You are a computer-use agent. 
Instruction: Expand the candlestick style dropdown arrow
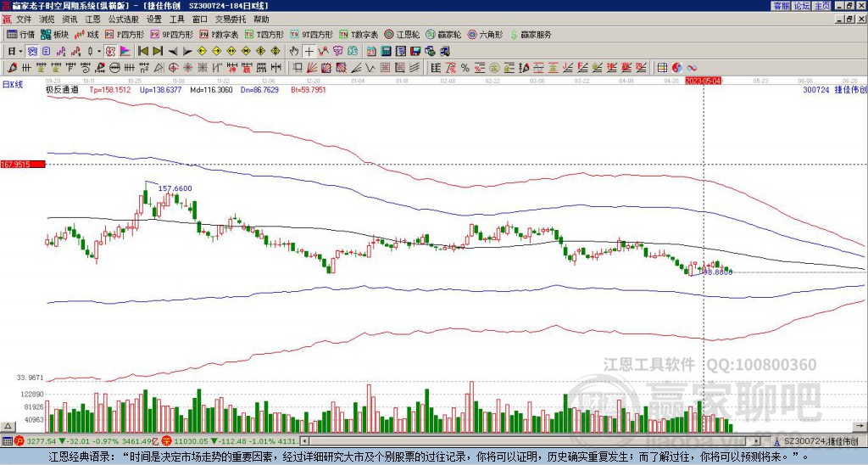coord(100,51)
